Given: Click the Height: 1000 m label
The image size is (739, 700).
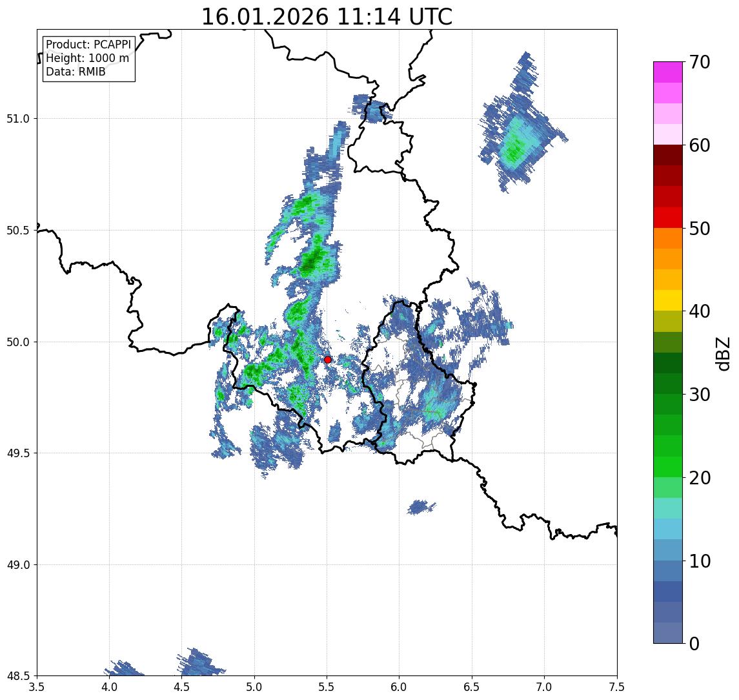Looking at the screenshot, I should point(87,58).
